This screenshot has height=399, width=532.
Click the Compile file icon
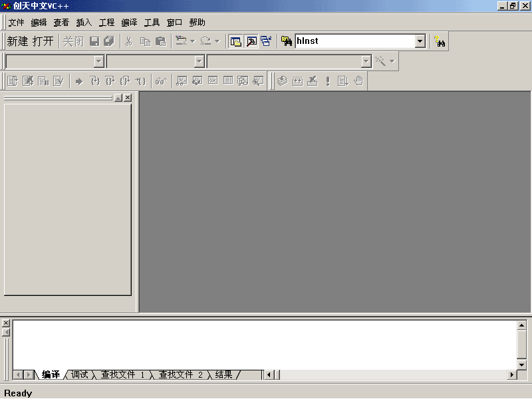click(282, 81)
